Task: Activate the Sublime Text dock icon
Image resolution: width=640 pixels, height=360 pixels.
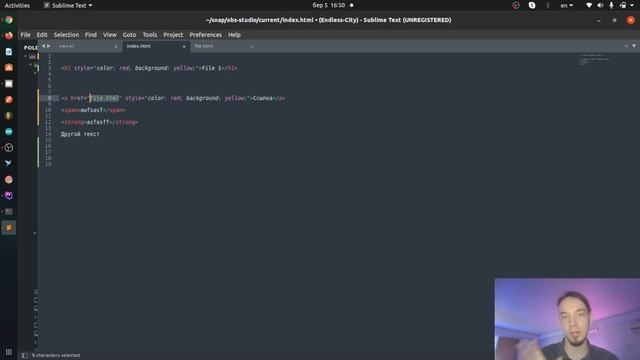Action: coord(9,228)
